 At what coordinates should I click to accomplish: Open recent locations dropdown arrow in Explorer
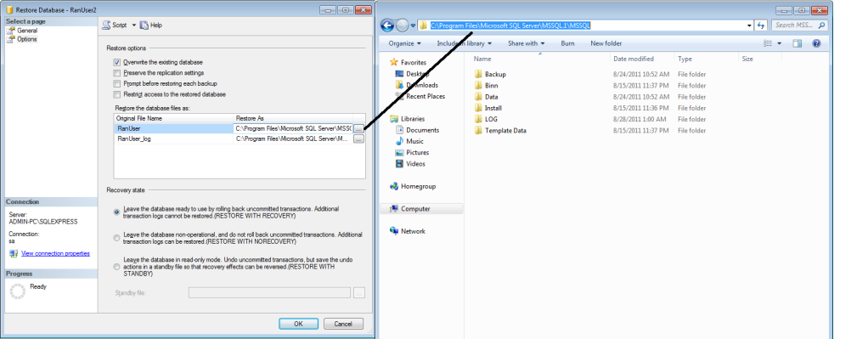(413, 25)
